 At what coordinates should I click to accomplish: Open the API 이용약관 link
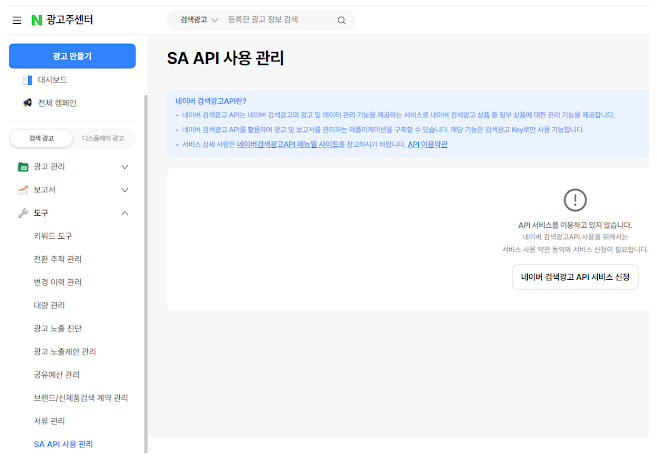pos(427,144)
